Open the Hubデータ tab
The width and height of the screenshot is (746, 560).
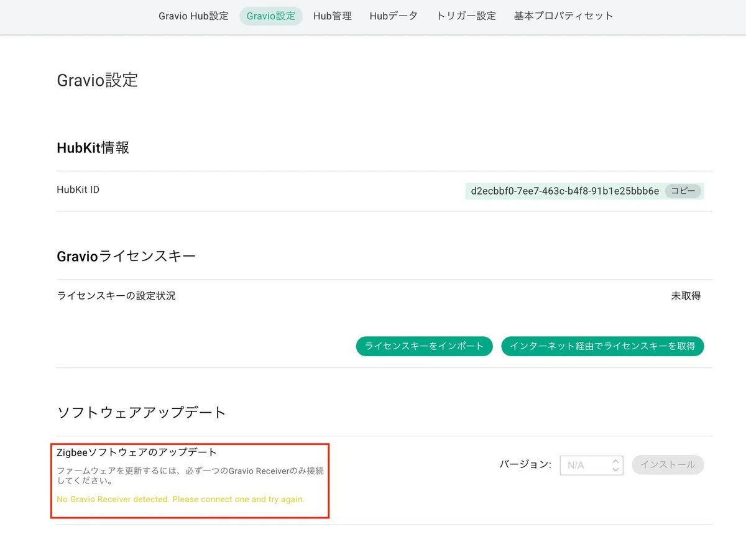pos(394,16)
